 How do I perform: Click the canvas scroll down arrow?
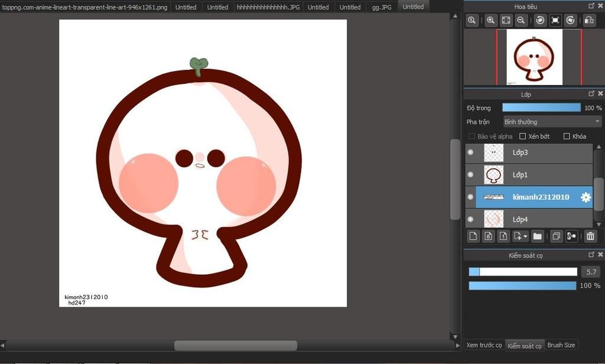tap(455, 337)
